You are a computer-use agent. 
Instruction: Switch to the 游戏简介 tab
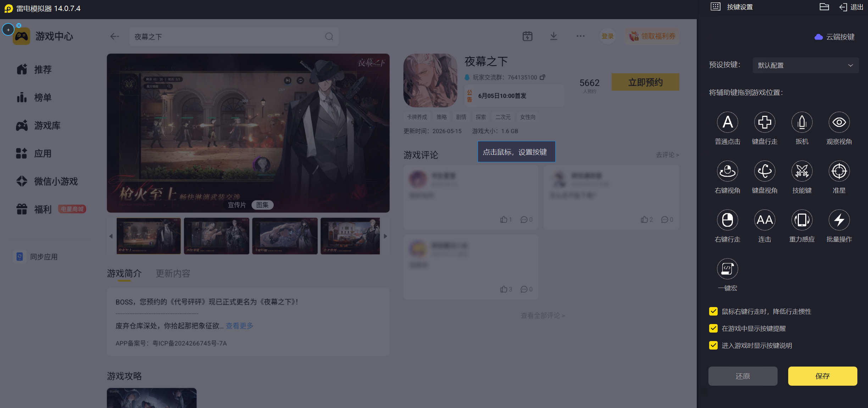click(124, 273)
